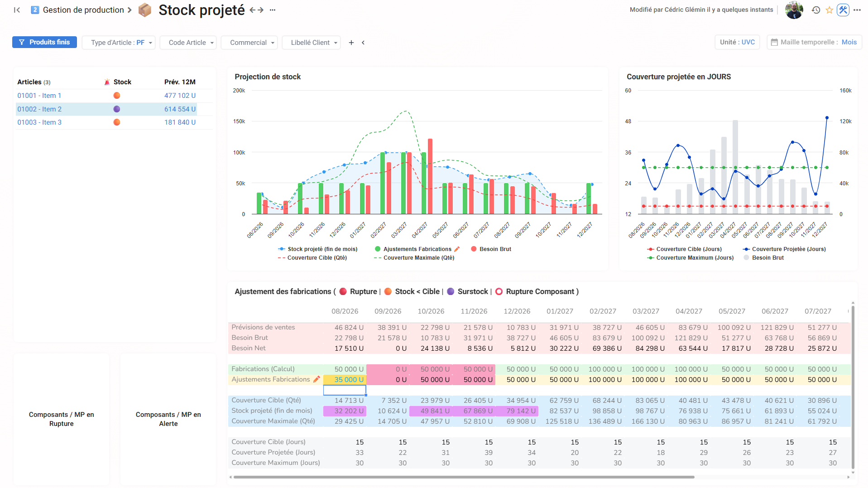
Task: Click the left-right arrows icon beside Stock projeté
Action: pos(256,10)
